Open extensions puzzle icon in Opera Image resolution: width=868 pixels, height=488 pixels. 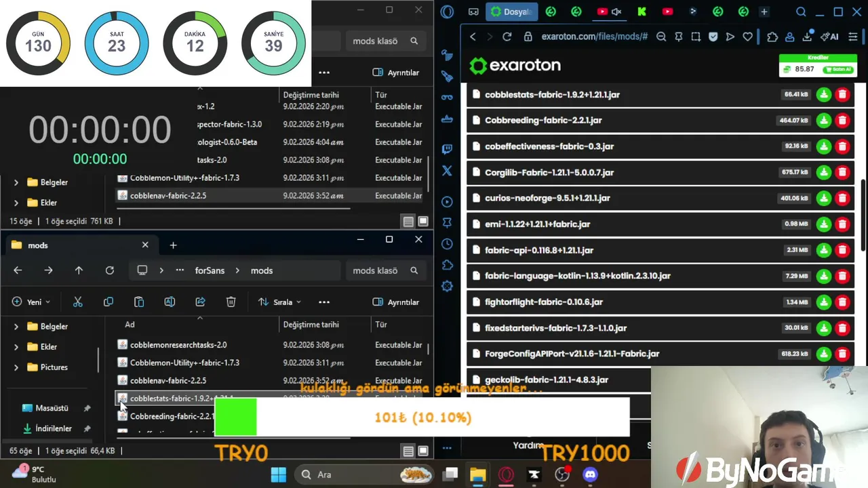tap(772, 37)
